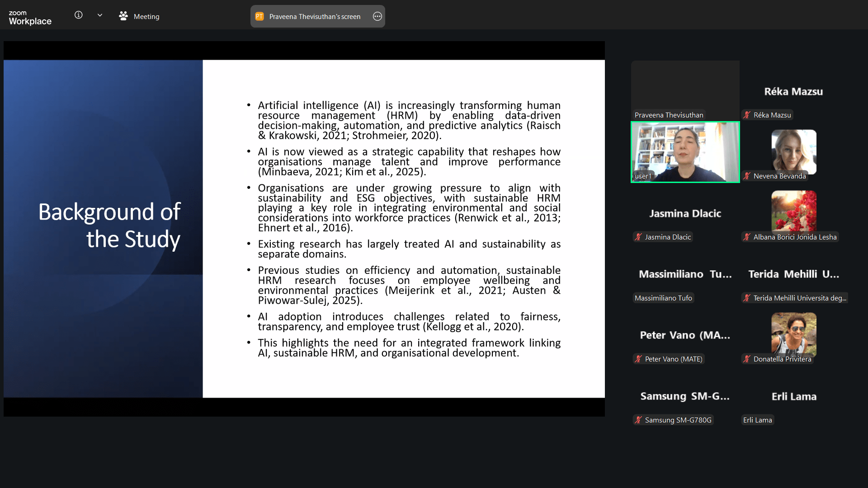Click Réka Mazsu's muted microphone icon
The image size is (868, 488).
pyautogui.click(x=747, y=115)
